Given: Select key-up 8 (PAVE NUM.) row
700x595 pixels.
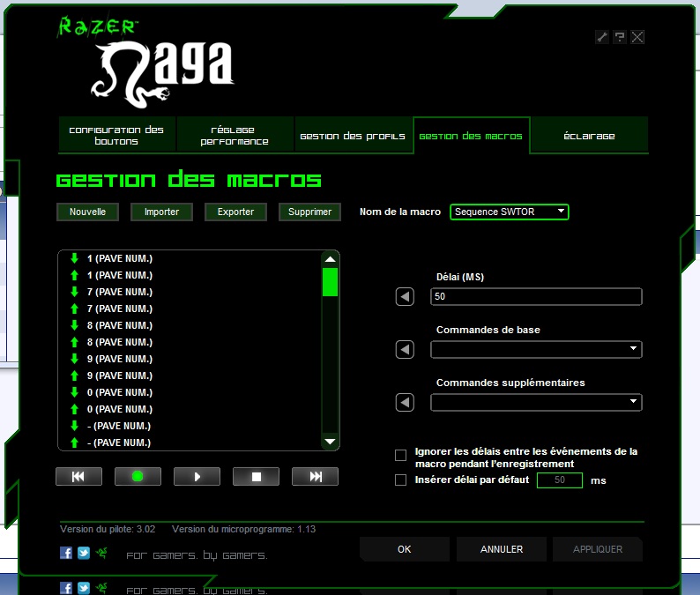Looking at the screenshot, I should pos(190,342).
